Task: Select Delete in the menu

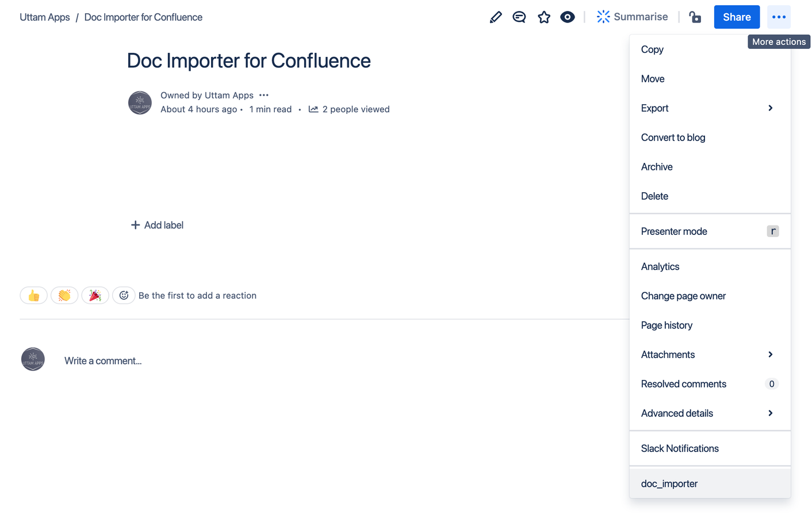Action: (x=710, y=196)
